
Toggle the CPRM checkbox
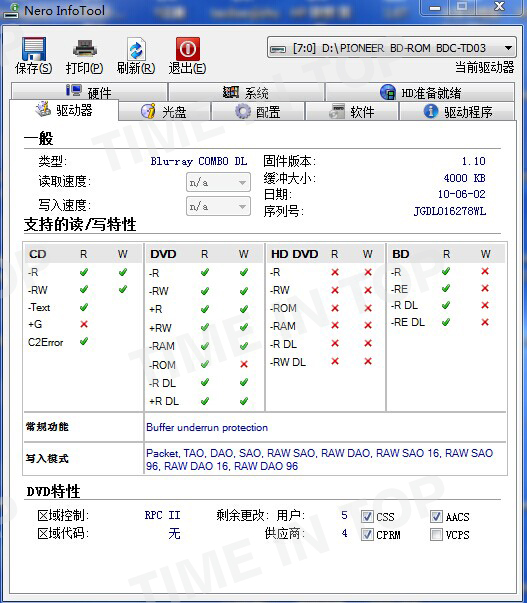tap(367, 534)
